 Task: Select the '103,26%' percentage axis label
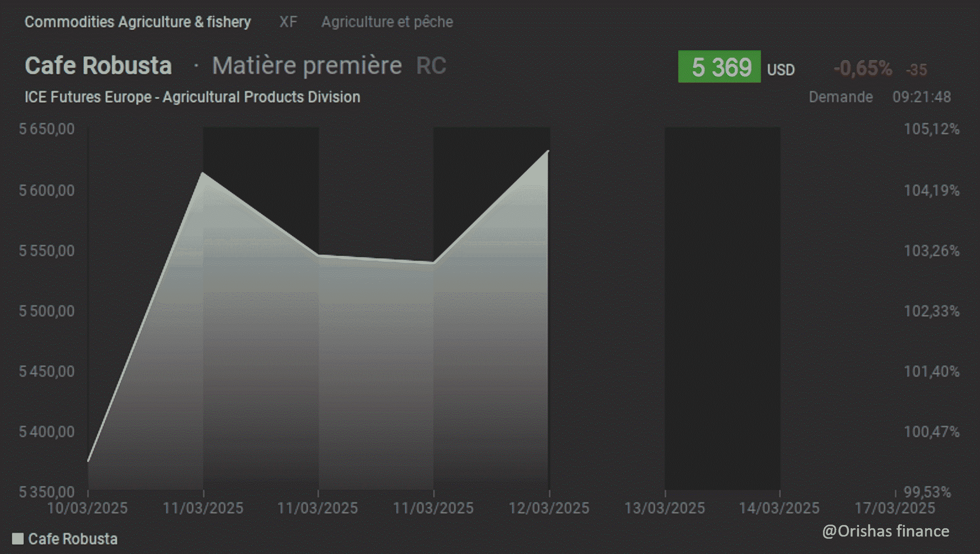click(932, 251)
